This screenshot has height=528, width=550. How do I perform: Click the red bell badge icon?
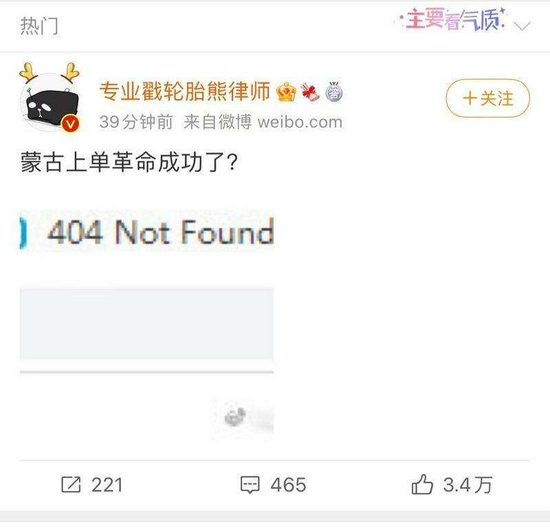(310, 92)
